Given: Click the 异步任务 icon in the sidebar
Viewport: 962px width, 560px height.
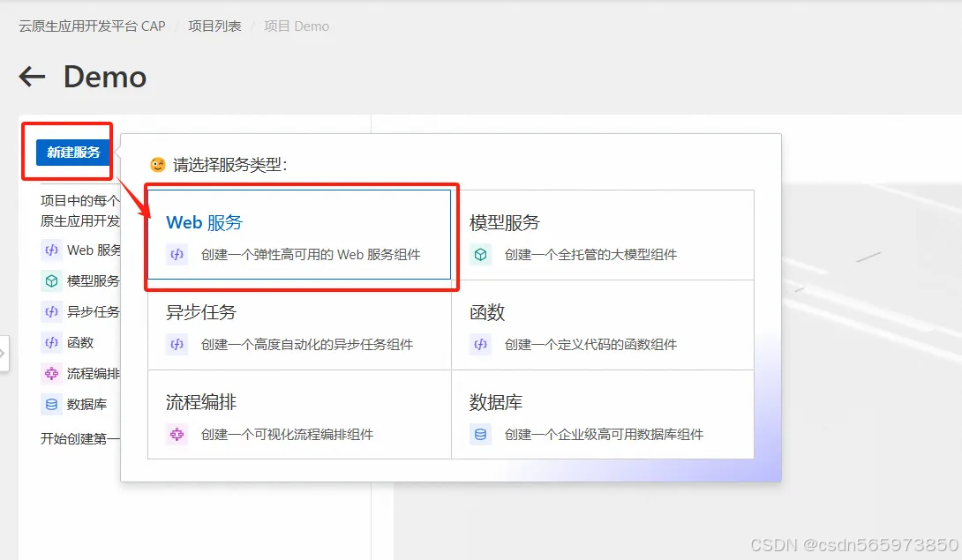Looking at the screenshot, I should tap(50, 311).
